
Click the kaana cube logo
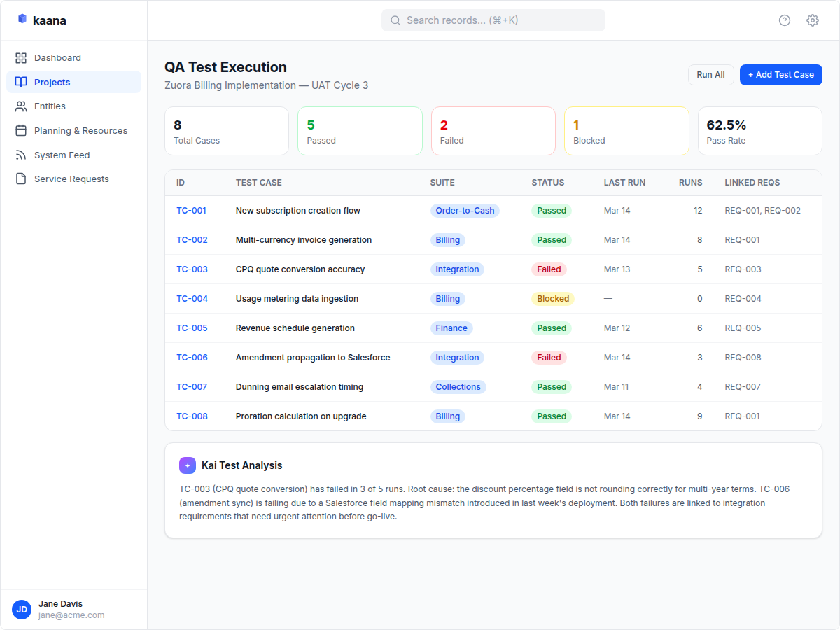click(23, 20)
